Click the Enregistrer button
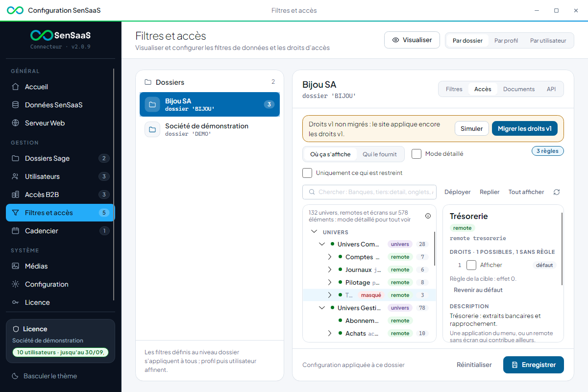Screen dimensions: 588x392 (534, 365)
